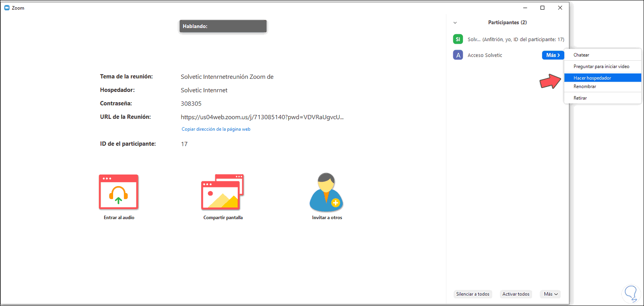Maximize the Zoom window

[543, 8]
